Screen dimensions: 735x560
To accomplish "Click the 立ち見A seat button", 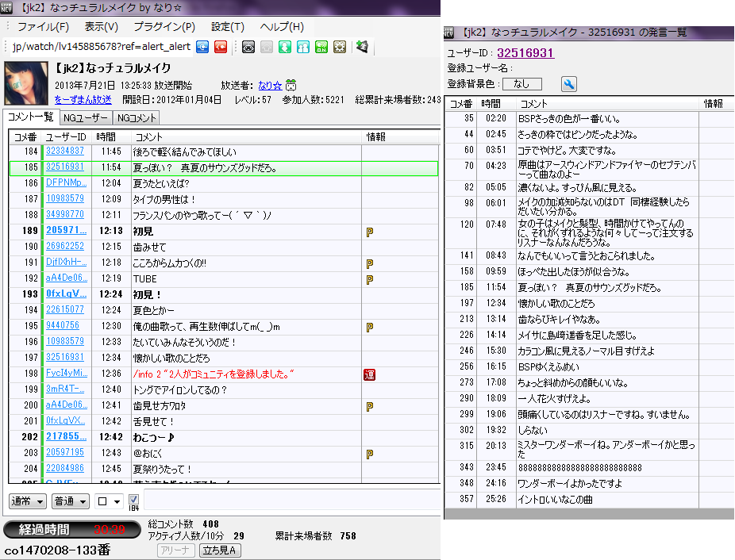I will coord(220,550).
